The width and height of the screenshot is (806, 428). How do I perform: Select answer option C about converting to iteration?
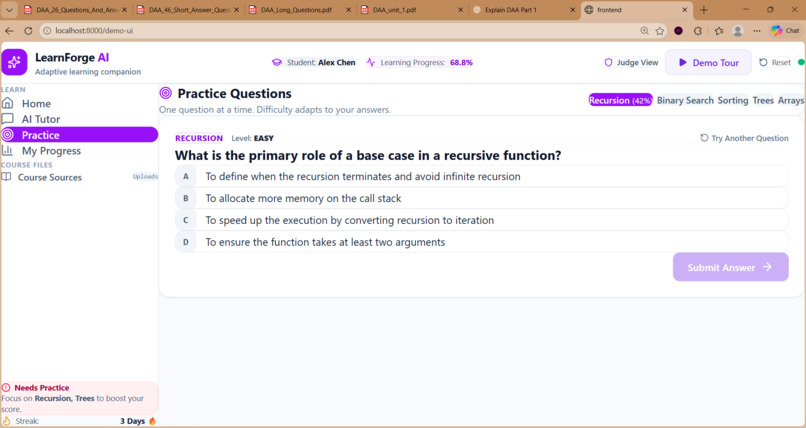pos(481,220)
